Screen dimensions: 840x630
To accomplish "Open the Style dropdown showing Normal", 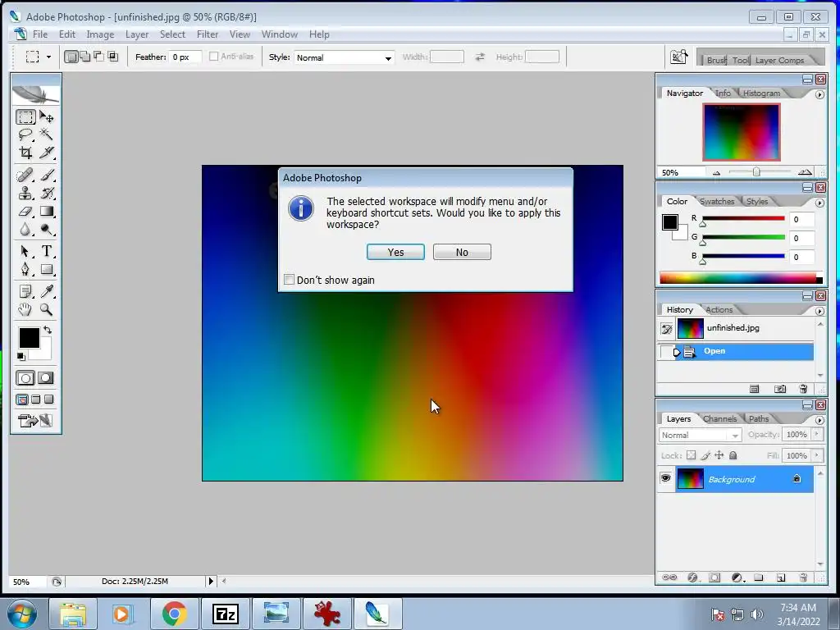I will point(344,57).
